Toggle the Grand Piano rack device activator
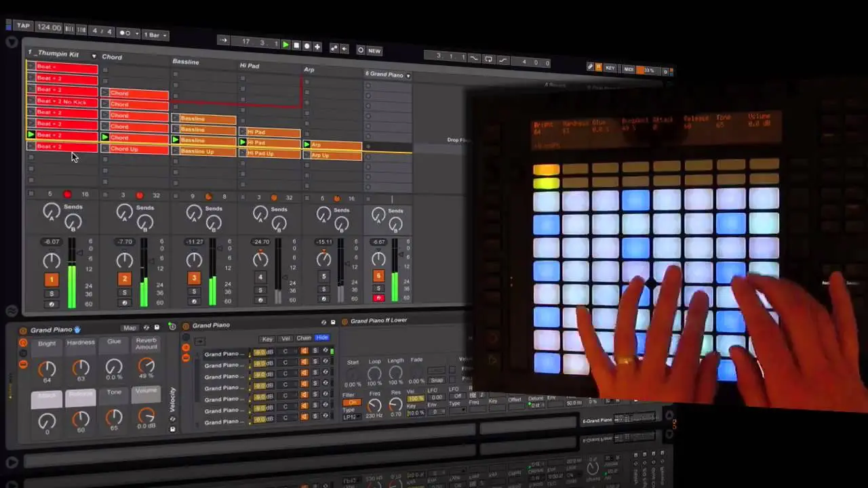 tap(24, 331)
